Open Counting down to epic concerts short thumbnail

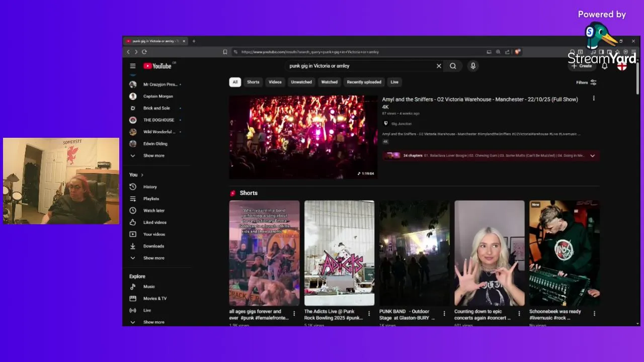[489, 253]
